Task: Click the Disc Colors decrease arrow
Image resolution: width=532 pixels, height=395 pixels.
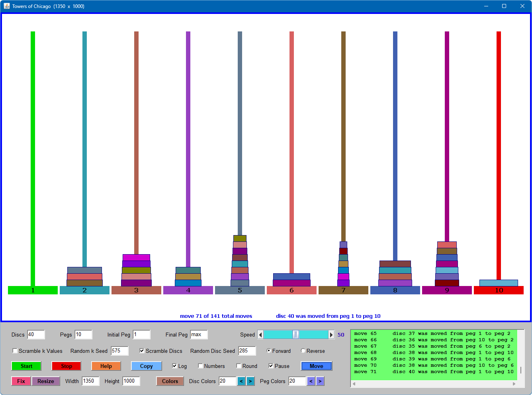Action: click(x=241, y=381)
